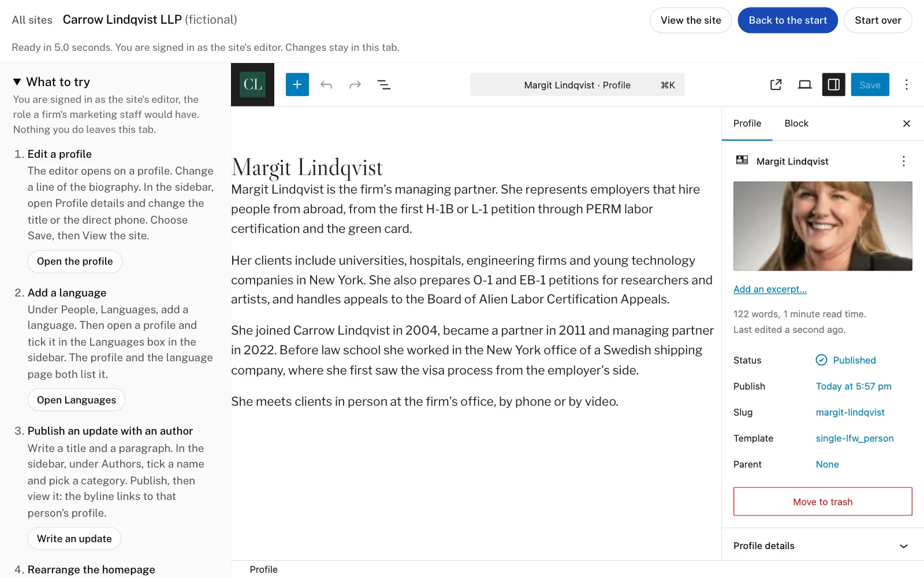Open Margit Lindqvist actions menu in sidebar

coord(904,161)
